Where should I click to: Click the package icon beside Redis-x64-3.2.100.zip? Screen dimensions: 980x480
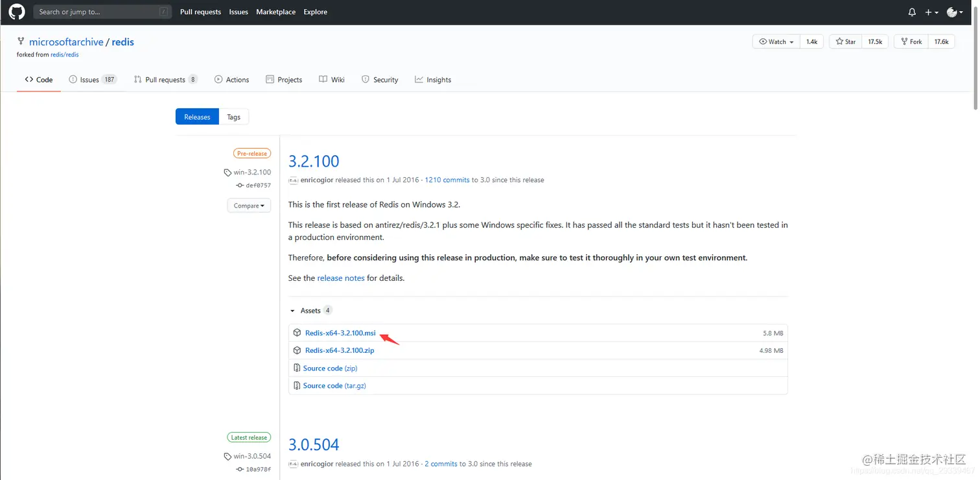297,350
